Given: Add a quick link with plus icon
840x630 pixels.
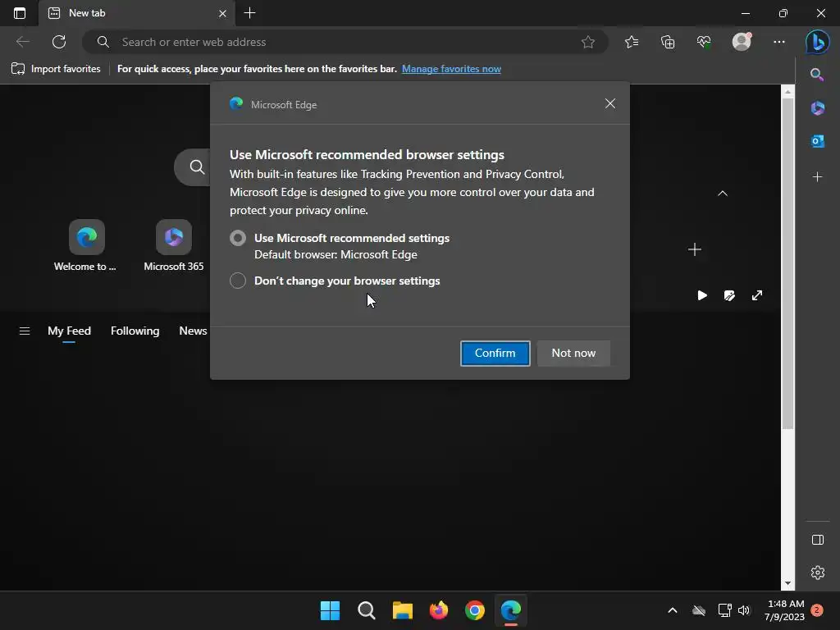Looking at the screenshot, I should pyautogui.click(x=694, y=249).
